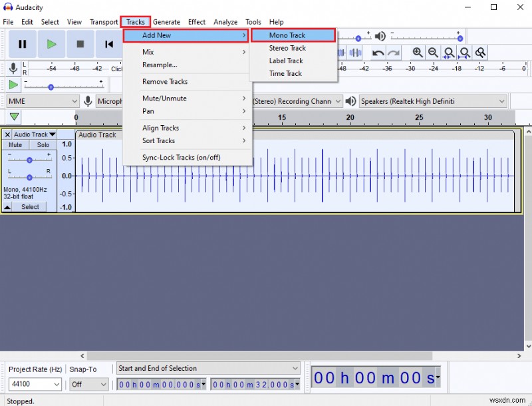
Task: Expand the Mute/Unmute submenu
Action: pyautogui.click(x=188, y=99)
